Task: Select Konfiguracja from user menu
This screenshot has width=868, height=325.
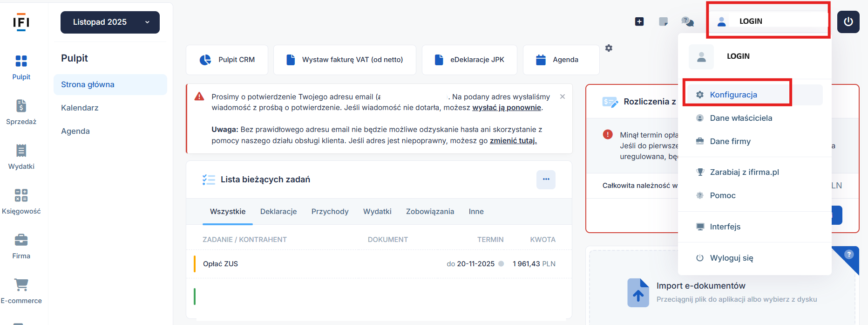Action: [x=733, y=95]
